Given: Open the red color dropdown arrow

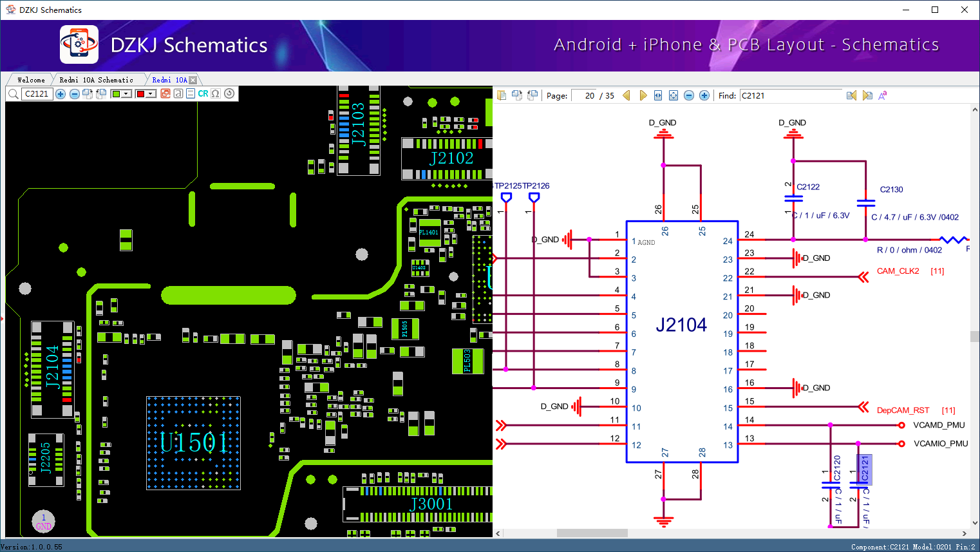Looking at the screenshot, I should [x=151, y=94].
